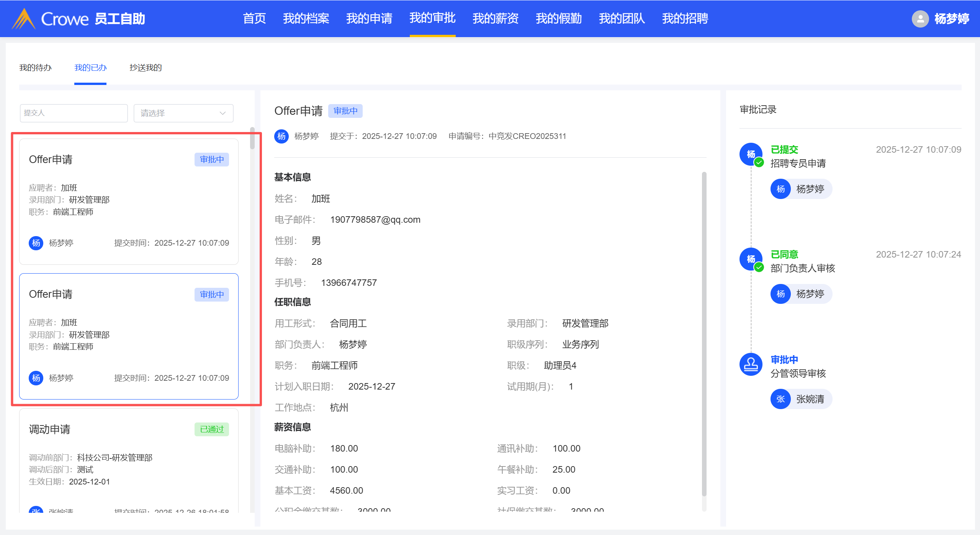Click the left list panel scrollbar
This screenshot has height=535, width=980.
(252, 139)
